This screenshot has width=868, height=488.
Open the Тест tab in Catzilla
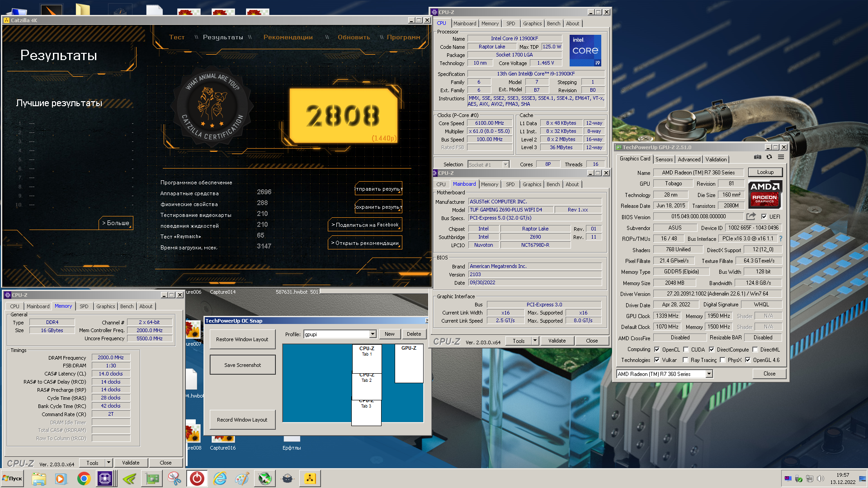click(177, 37)
